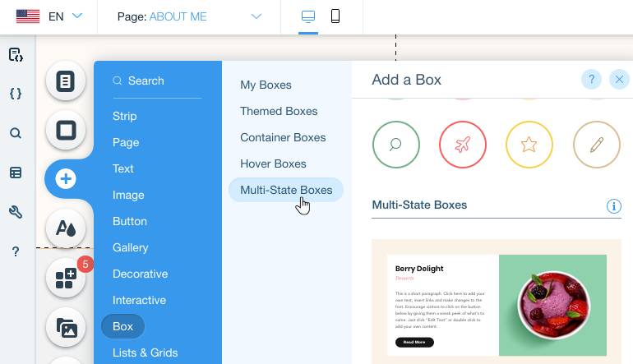The height and width of the screenshot is (364, 633).
Task: Open the Theme Manager text-and-drop button
Action: [66, 228]
